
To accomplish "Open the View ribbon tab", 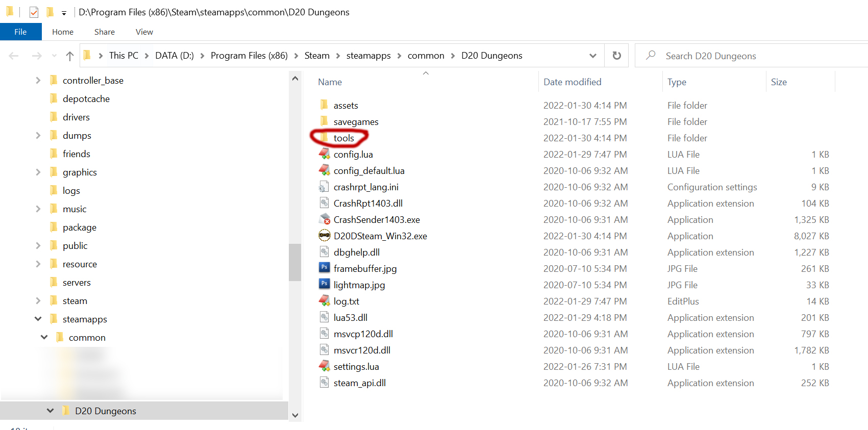I will 144,32.
